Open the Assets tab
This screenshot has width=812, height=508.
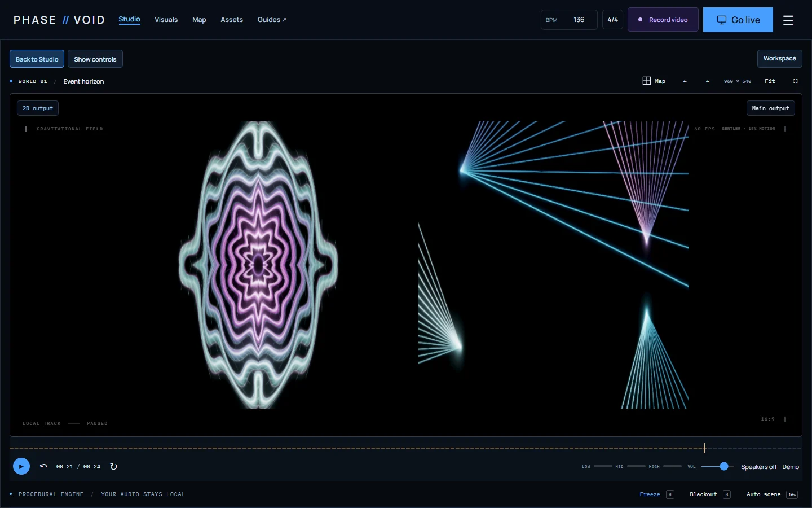click(232, 20)
